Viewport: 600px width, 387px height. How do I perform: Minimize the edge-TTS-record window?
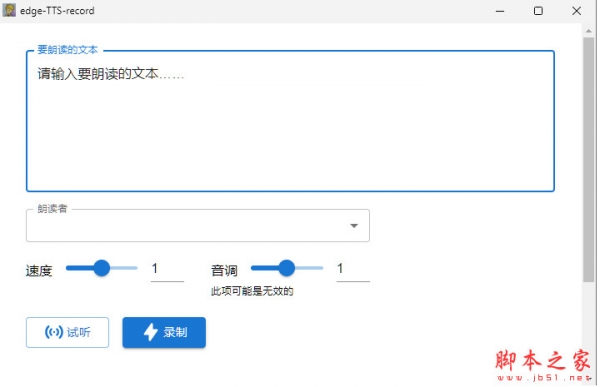click(x=500, y=11)
